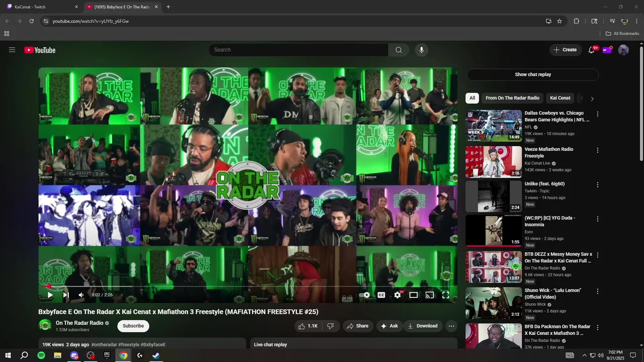Open player settings gear
The height and width of the screenshot is (362, 644).
point(397,295)
